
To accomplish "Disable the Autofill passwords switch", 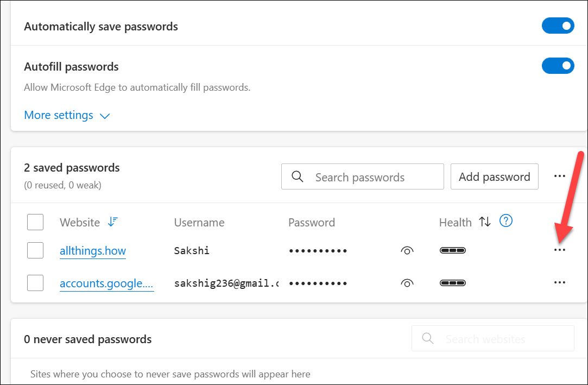I will [x=558, y=66].
